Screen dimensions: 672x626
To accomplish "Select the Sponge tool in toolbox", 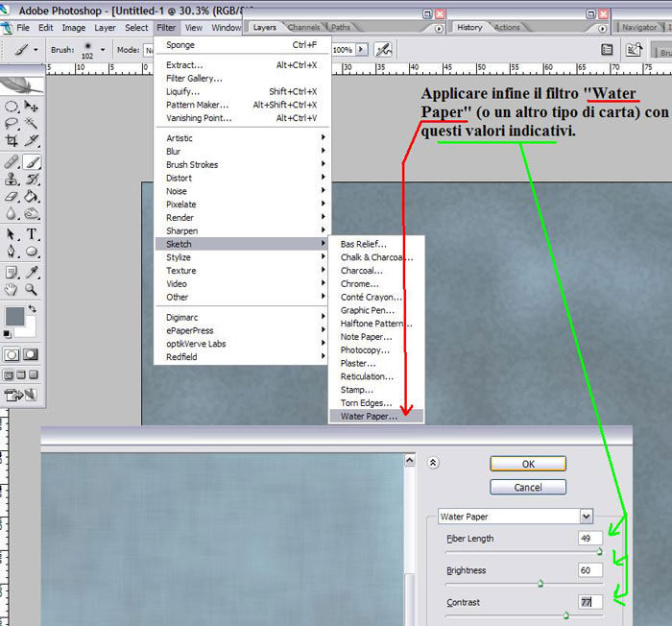I will pyautogui.click(x=31, y=213).
